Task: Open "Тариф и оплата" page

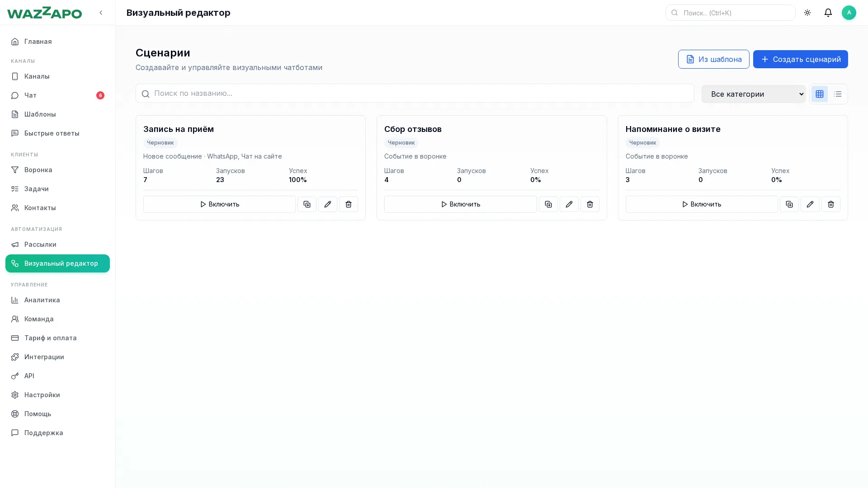Action: 57,338
